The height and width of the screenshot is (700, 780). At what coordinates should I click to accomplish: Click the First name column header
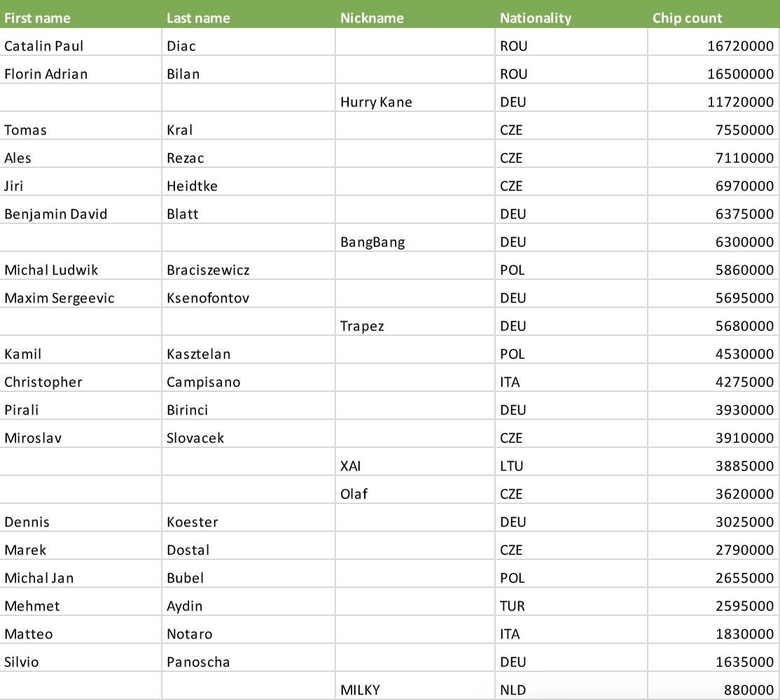38,18
